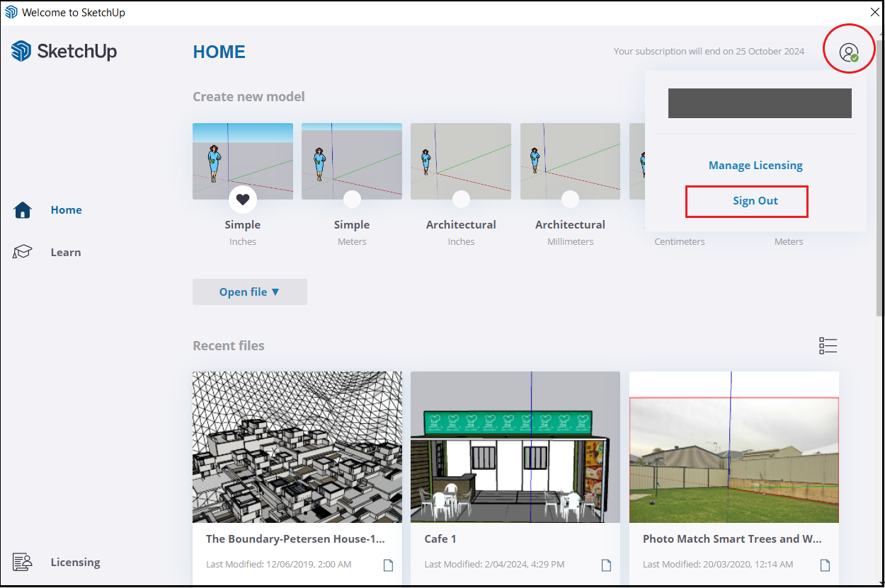Open the Learn section
This screenshot has height=588, width=885.
(x=65, y=253)
